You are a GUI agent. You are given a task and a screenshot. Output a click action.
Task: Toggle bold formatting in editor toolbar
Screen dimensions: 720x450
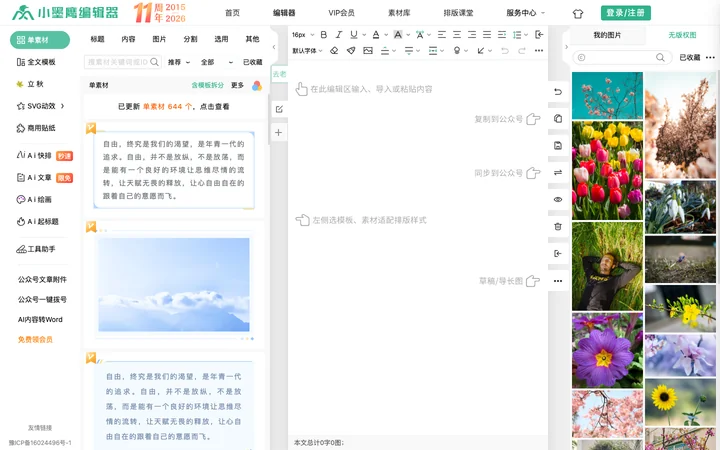324,34
